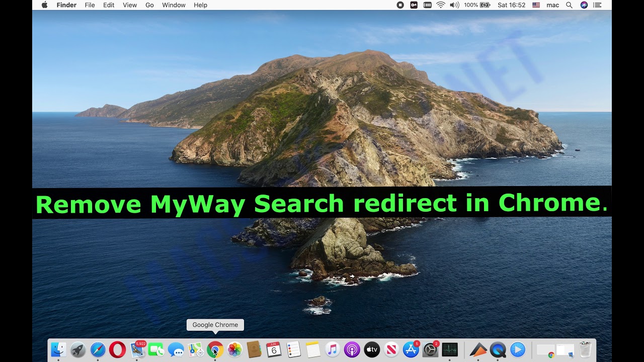Screen dimensions: 644x362
Task: Open Calendar icon showing 6
Action: [274, 349]
